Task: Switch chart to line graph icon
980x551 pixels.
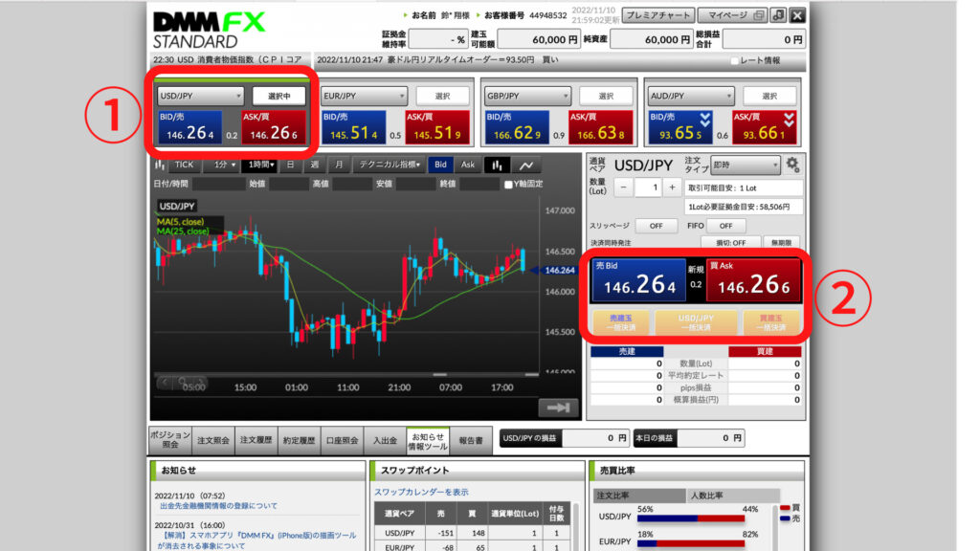Action: [526, 165]
